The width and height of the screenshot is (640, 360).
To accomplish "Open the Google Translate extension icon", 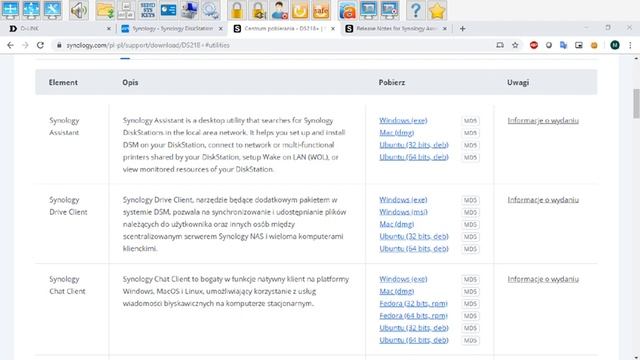I will click(564, 45).
